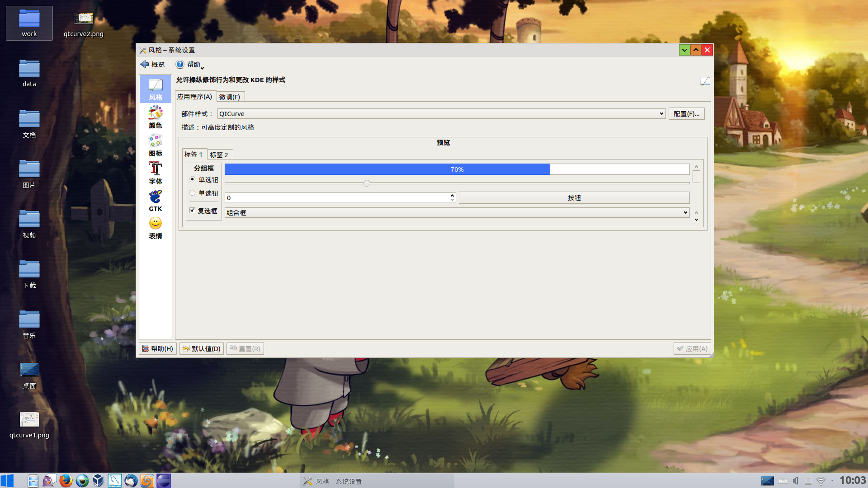The width and height of the screenshot is (868, 488).
Task: Open the 桌面 desktop icon
Action: [29, 375]
